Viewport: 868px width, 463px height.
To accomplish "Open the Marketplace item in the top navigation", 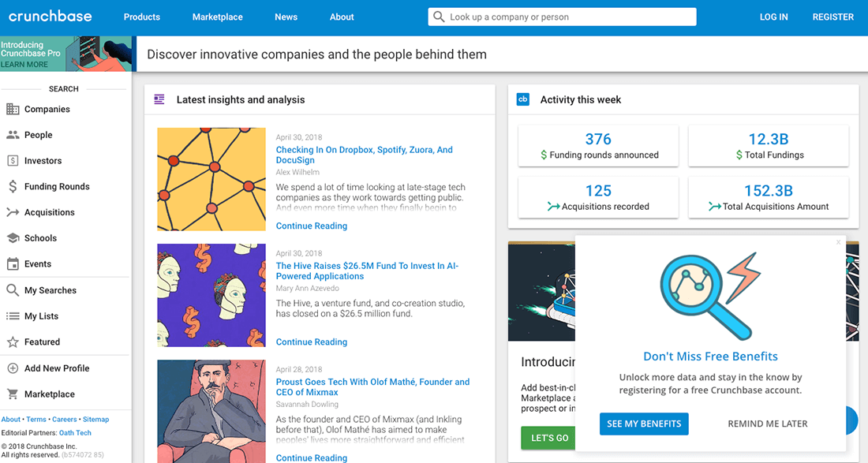I will 218,17.
